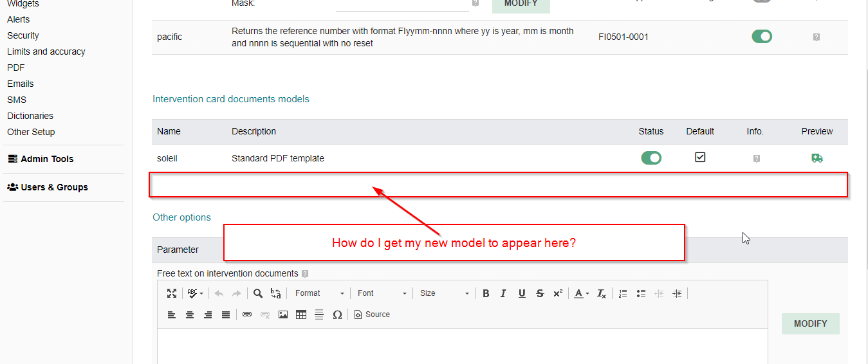This screenshot has width=868, height=364.
Task: Insert numbered list
Action: coord(622,293)
